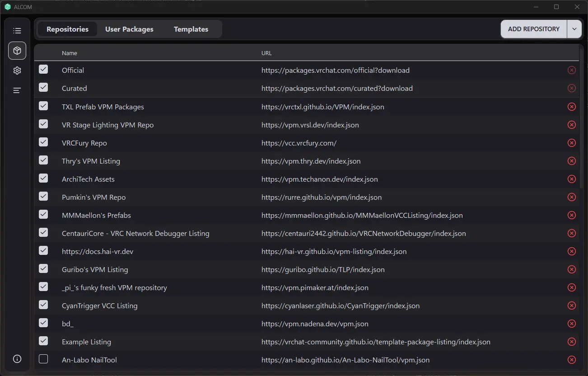
Task: Delete the TXL Prefab VPM Packages entry
Action: pos(571,107)
